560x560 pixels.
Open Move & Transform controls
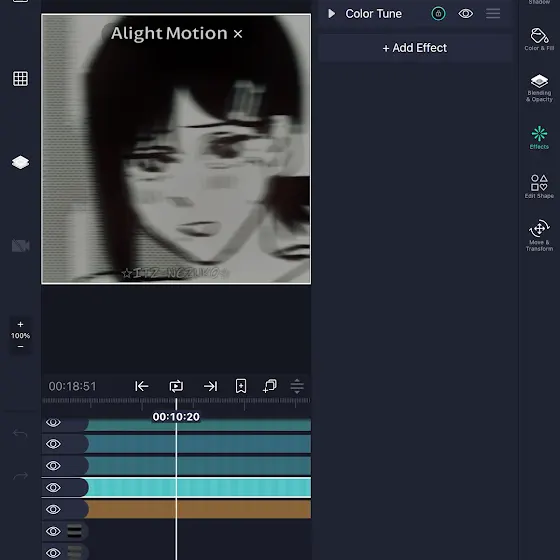click(x=539, y=236)
